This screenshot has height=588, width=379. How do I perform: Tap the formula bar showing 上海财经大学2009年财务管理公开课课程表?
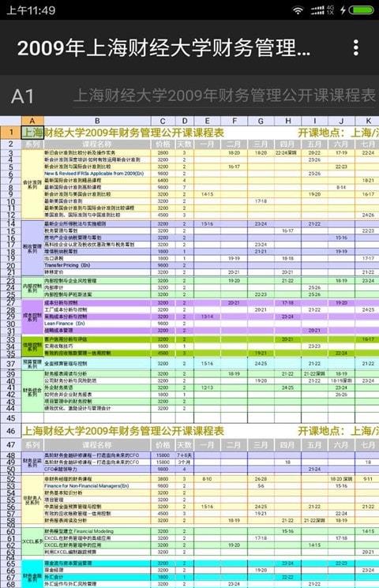pos(224,96)
